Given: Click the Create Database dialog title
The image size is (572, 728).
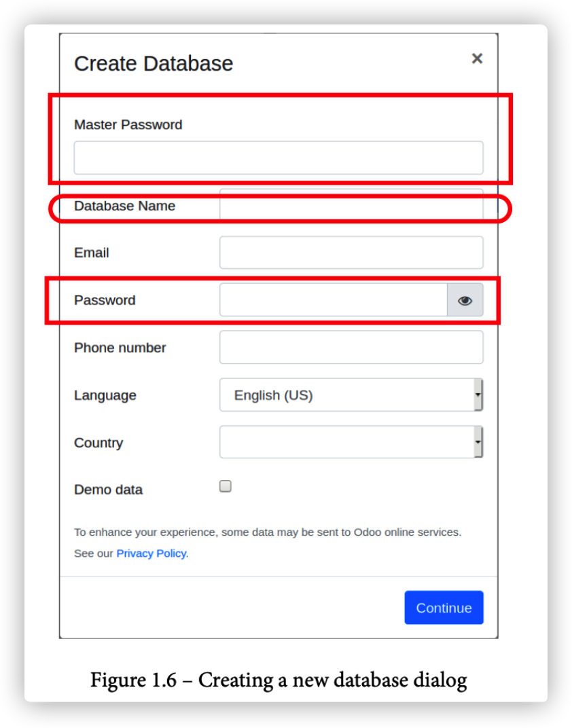Looking at the screenshot, I should [154, 64].
